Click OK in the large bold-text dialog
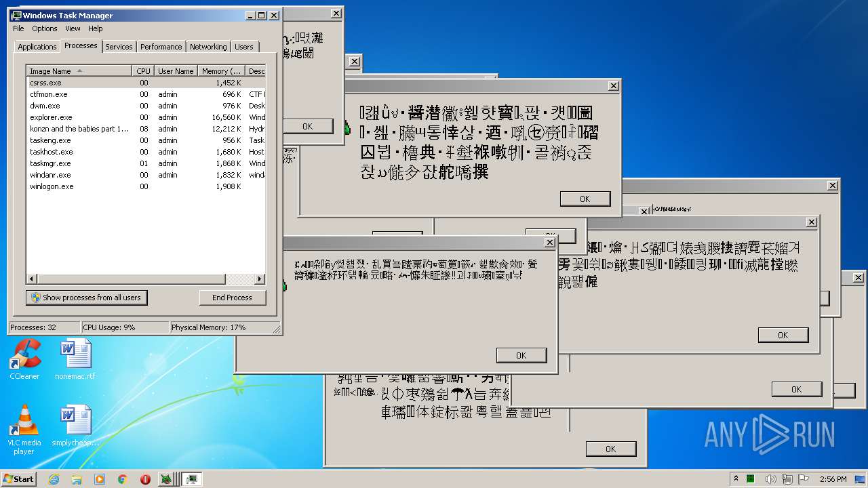The width and height of the screenshot is (868, 488). point(585,199)
